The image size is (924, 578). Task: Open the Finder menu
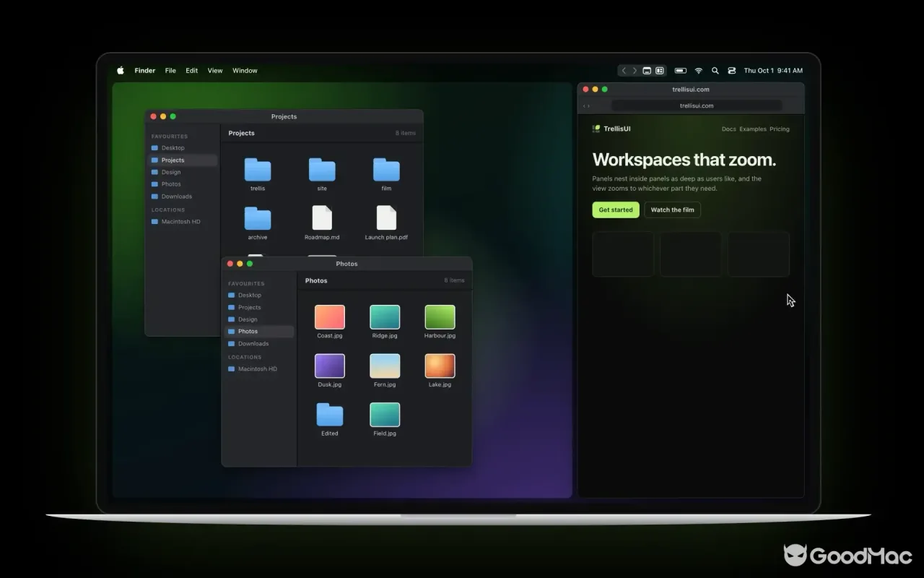[x=145, y=71]
